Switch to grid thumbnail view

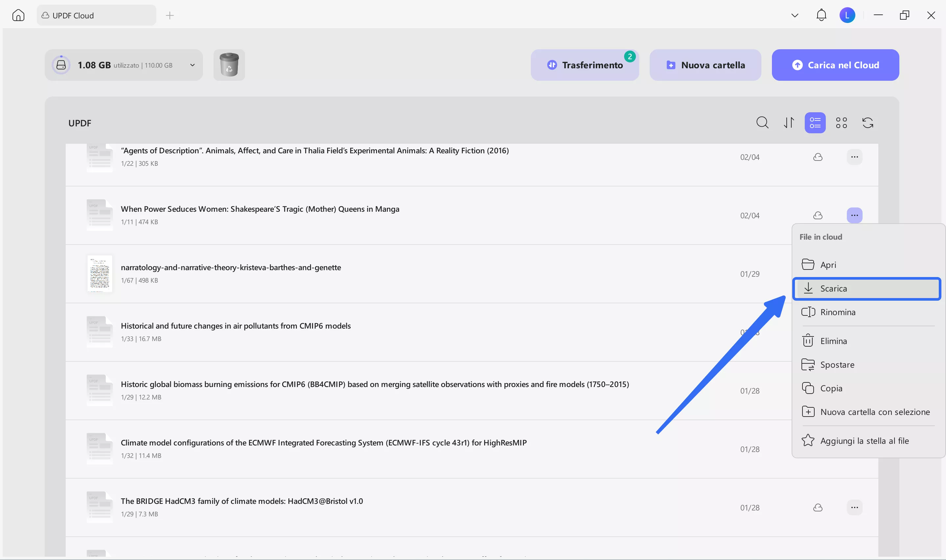[x=841, y=123]
